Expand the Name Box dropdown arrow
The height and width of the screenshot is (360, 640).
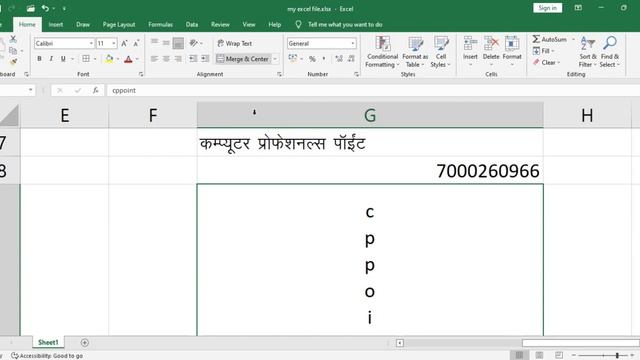[31, 90]
